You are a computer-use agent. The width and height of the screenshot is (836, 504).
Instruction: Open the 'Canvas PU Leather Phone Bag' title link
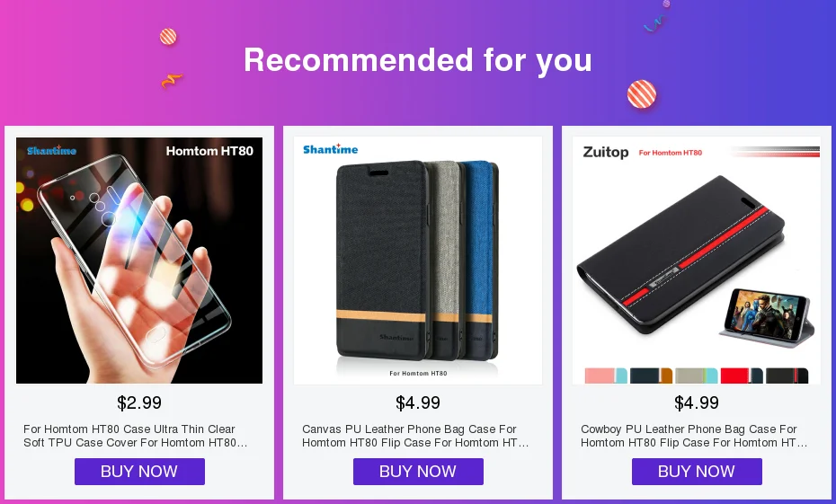point(415,436)
